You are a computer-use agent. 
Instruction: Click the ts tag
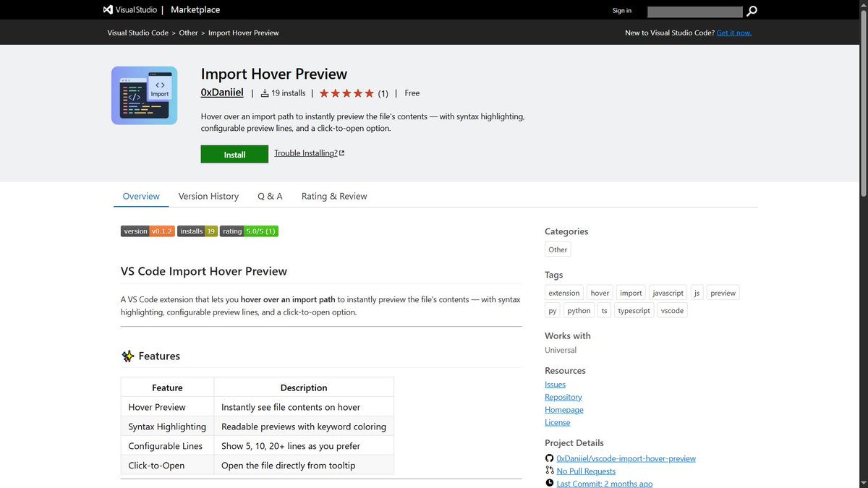pyautogui.click(x=605, y=310)
